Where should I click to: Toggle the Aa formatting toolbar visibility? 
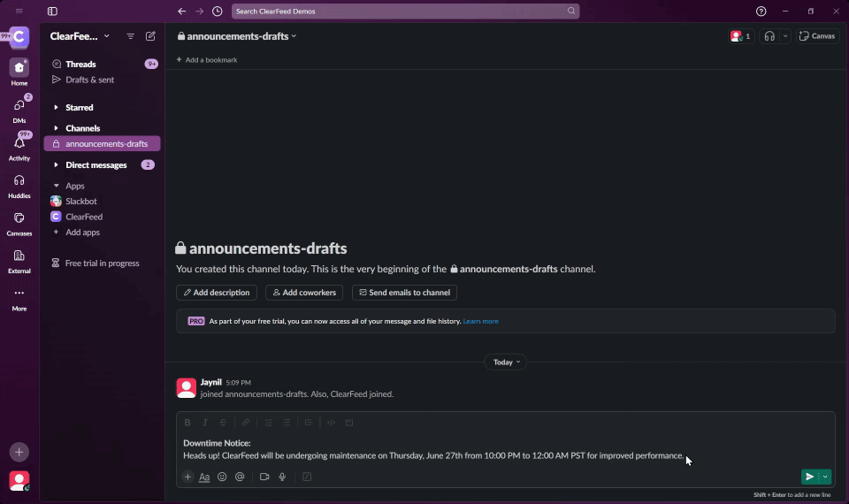[x=204, y=477]
